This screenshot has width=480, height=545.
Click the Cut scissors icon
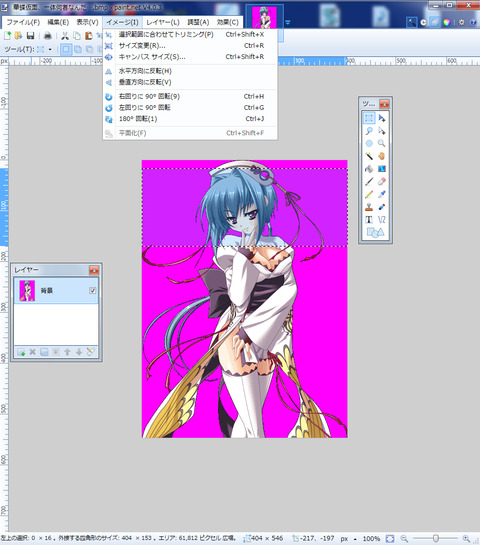click(65, 35)
